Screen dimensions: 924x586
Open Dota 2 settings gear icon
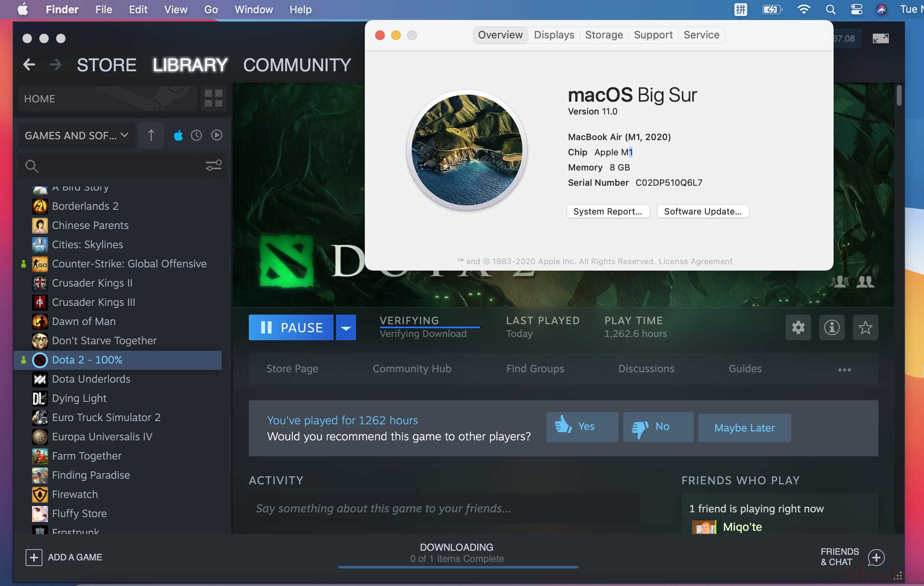tap(798, 327)
